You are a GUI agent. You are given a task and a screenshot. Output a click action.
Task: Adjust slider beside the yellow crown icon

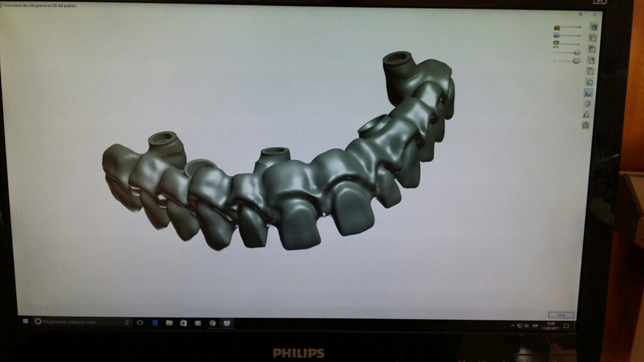(571, 27)
